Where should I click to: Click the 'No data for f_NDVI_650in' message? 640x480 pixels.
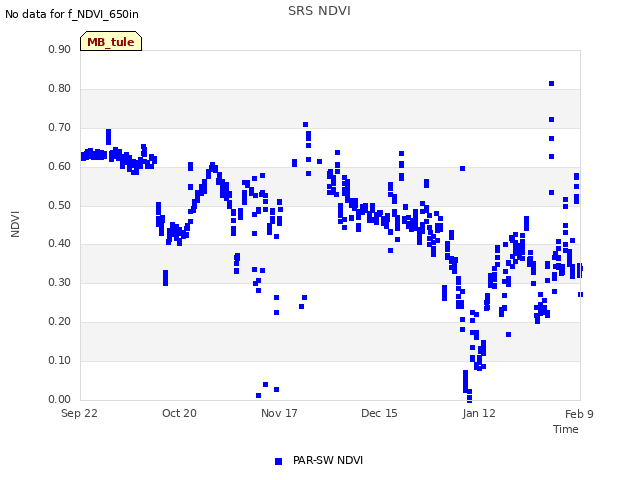tap(72, 15)
